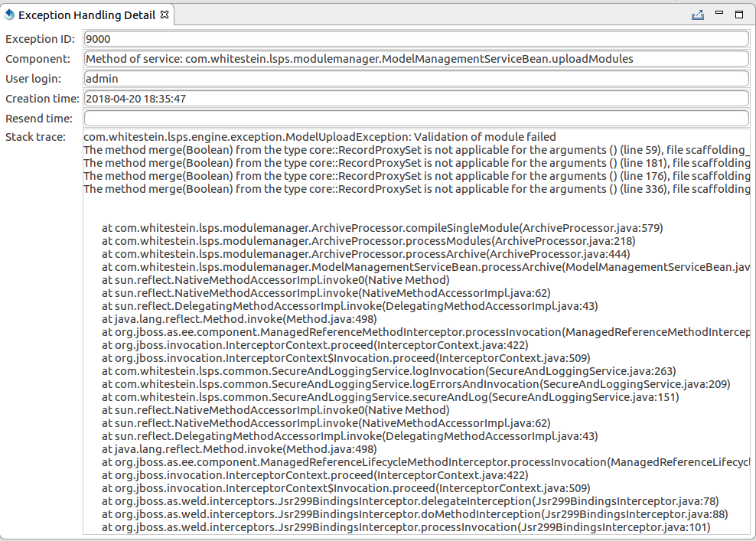Image resolution: width=756 pixels, height=541 pixels.
Task: Click the ManagedReferenceMethodInterceptor.processInvocation line
Action: (x=425, y=332)
